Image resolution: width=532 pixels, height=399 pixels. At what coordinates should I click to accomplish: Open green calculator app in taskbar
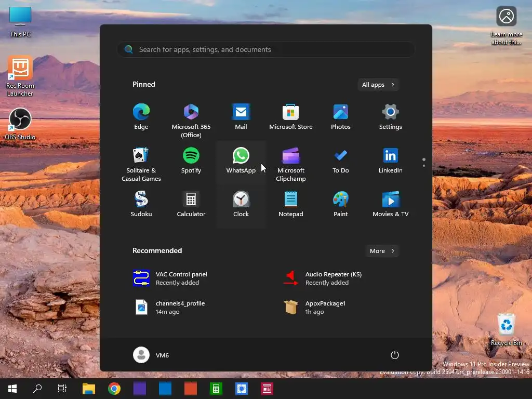click(216, 389)
